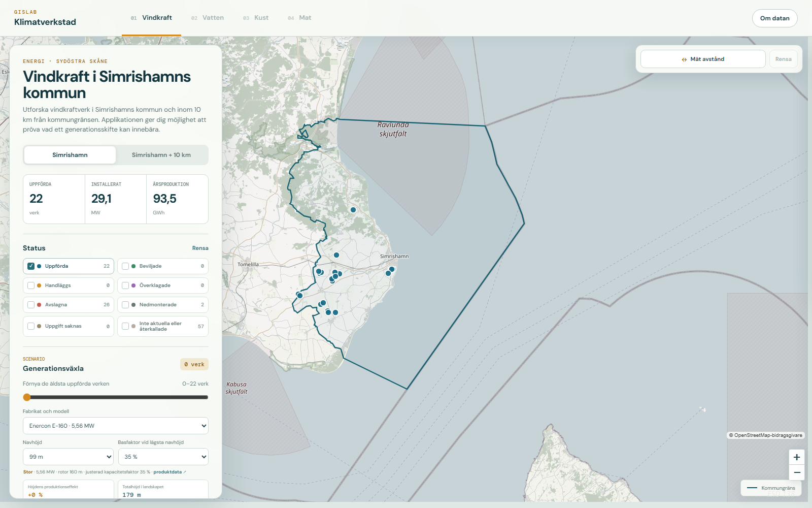This screenshot has height=508, width=812.
Task: Open the OpenStreetMap-bidragsgivare attribution
Action: (x=766, y=435)
